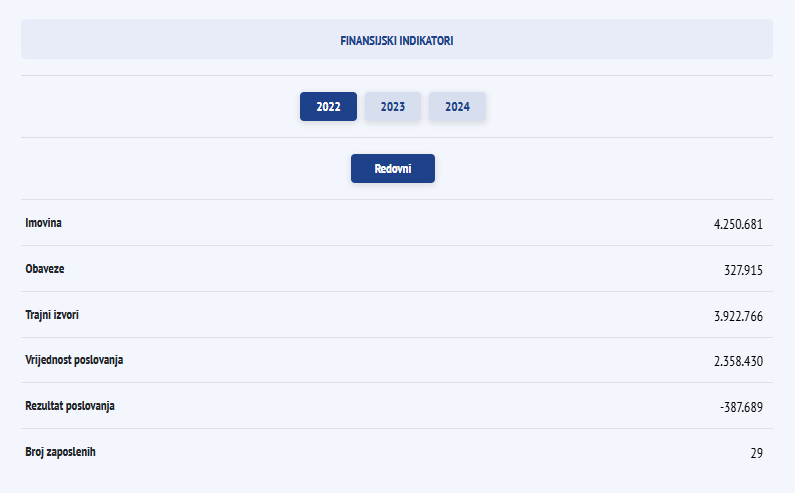795x493 pixels.
Task: Open the 2024 year tab
Action: [457, 107]
